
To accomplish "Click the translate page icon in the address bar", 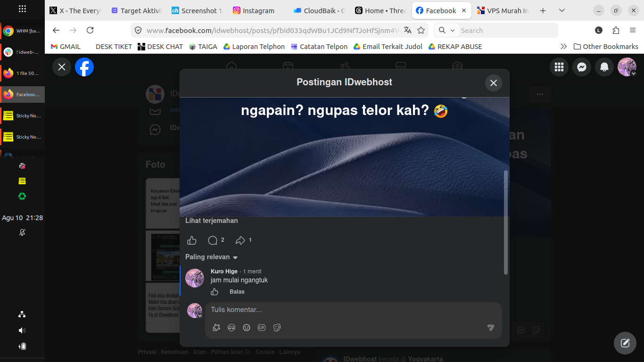I will [x=408, y=30].
